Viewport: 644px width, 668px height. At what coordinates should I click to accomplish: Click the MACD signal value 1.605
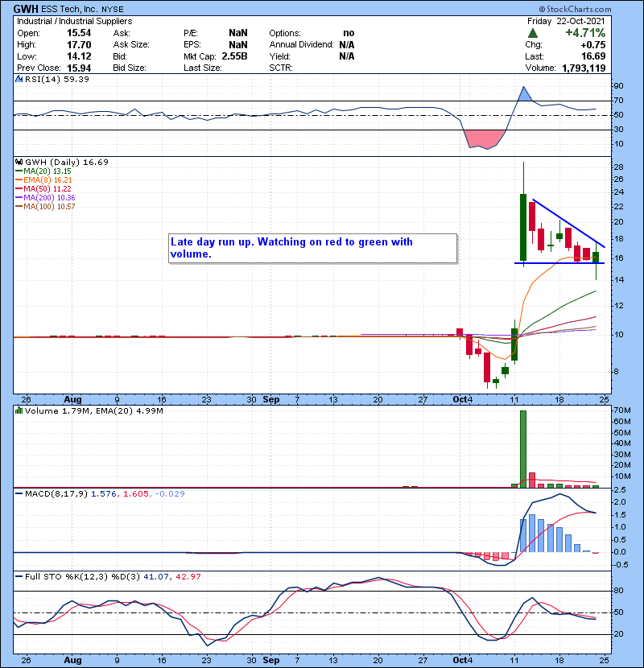(x=136, y=494)
